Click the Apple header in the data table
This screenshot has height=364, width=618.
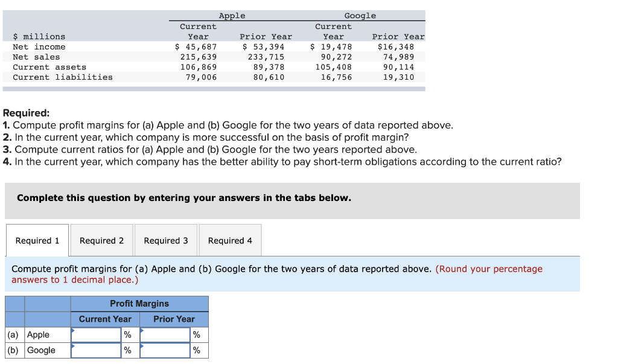[232, 15]
